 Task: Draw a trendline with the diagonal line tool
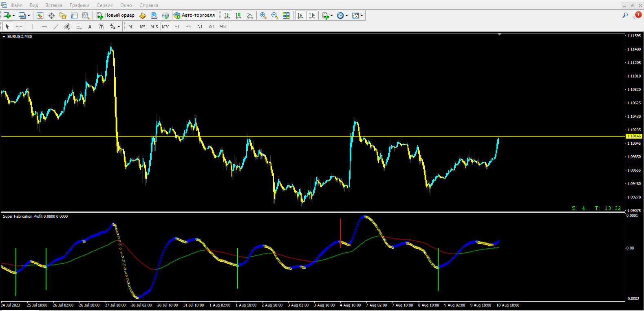[x=56, y=26]
